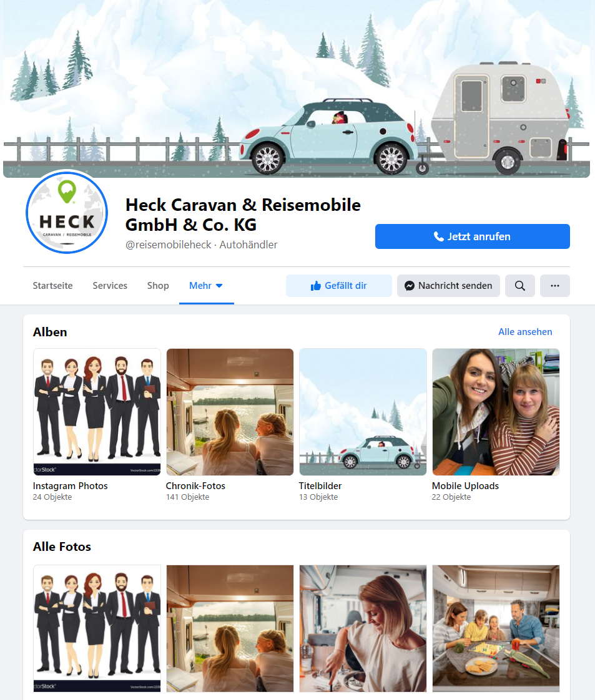Click the Heck profile logo picture
Viewport: 595px width, 700px height.
[x=67, y=213]
